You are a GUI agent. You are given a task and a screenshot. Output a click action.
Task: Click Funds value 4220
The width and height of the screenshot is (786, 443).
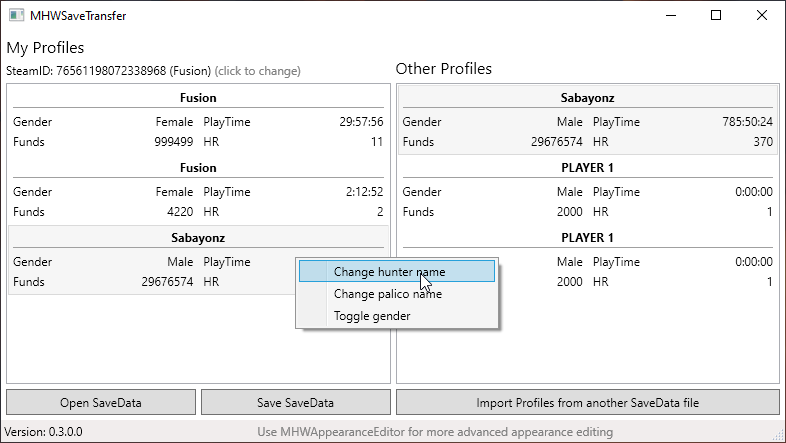tap(180, 212)
